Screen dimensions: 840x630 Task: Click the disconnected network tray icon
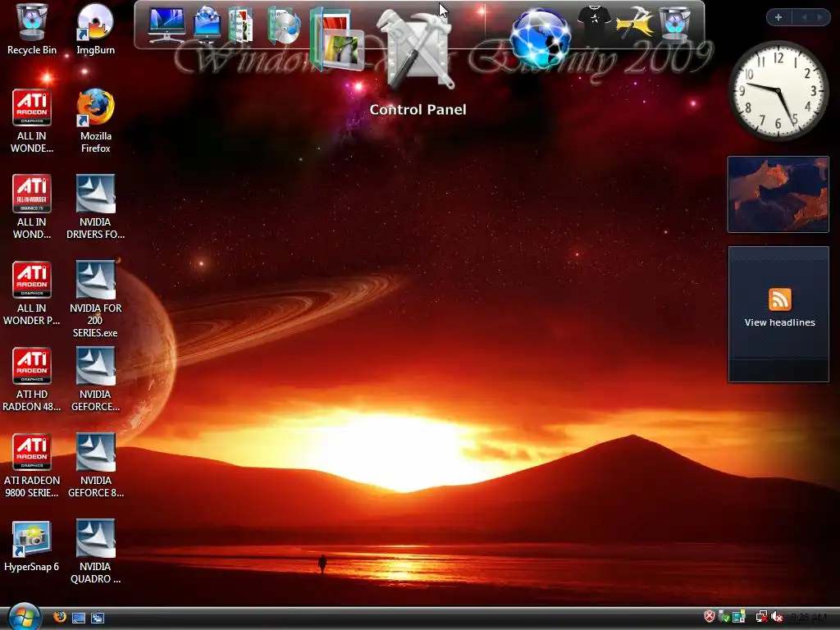pyautogui.click(x=761, y=617)
